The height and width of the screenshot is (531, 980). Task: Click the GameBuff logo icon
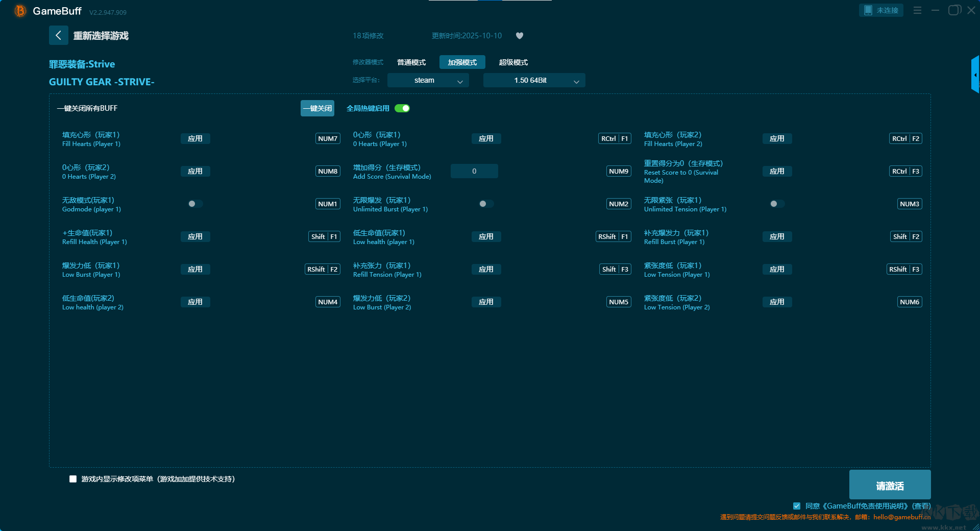[20, 11]
